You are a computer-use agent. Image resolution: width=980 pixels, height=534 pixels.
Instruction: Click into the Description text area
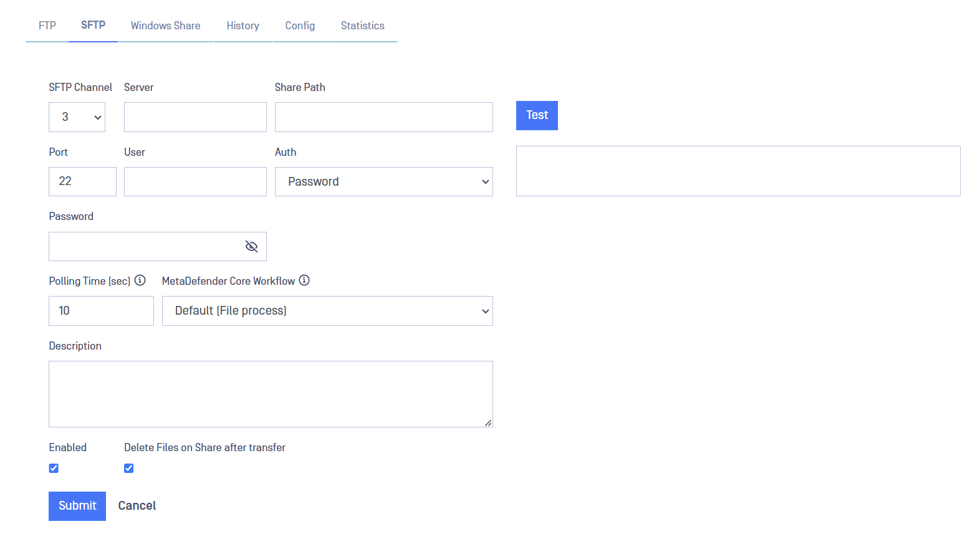pyautogui.click(x=271, y=394)
